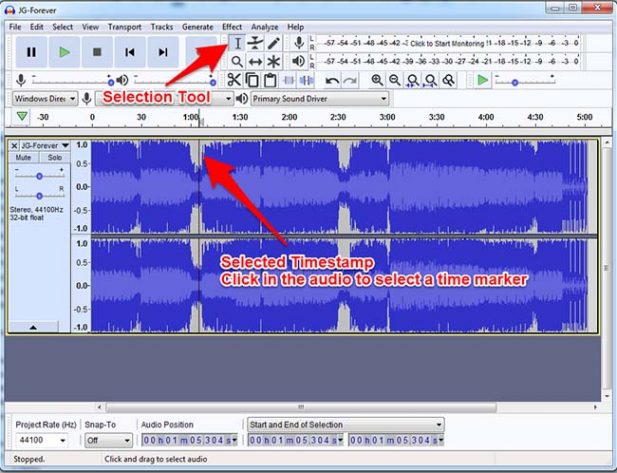Open the File menu
The height and width of the screenshot is (473, 617).
(15, 27)
